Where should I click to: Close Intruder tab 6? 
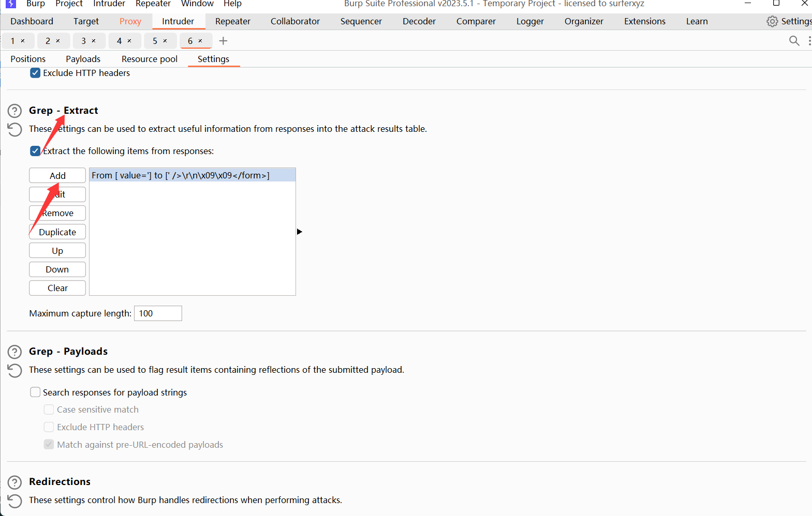(x=200, y=41)
